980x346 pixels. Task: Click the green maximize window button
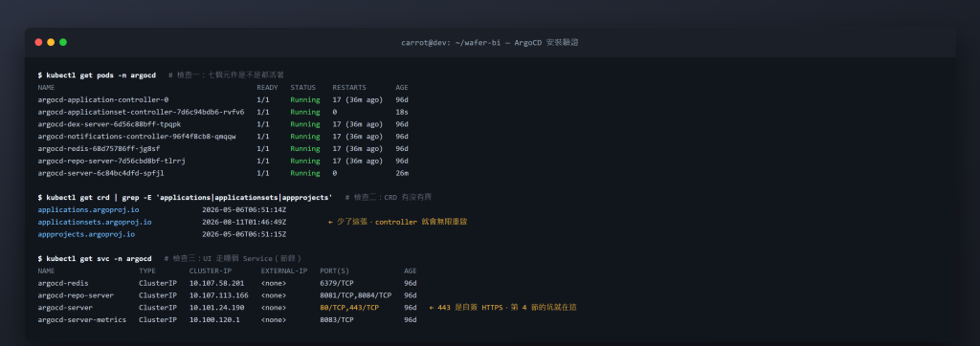tap(63, 42)
